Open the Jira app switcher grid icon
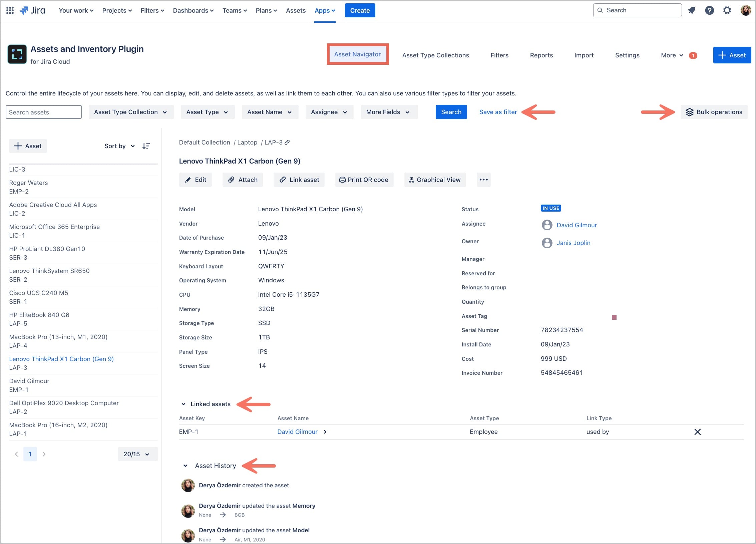 point(10,10)
